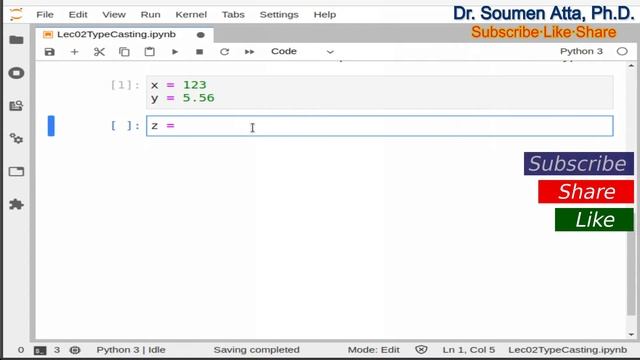Click the notebook trust shield icon
640x360 pixels.
[421, 349]
